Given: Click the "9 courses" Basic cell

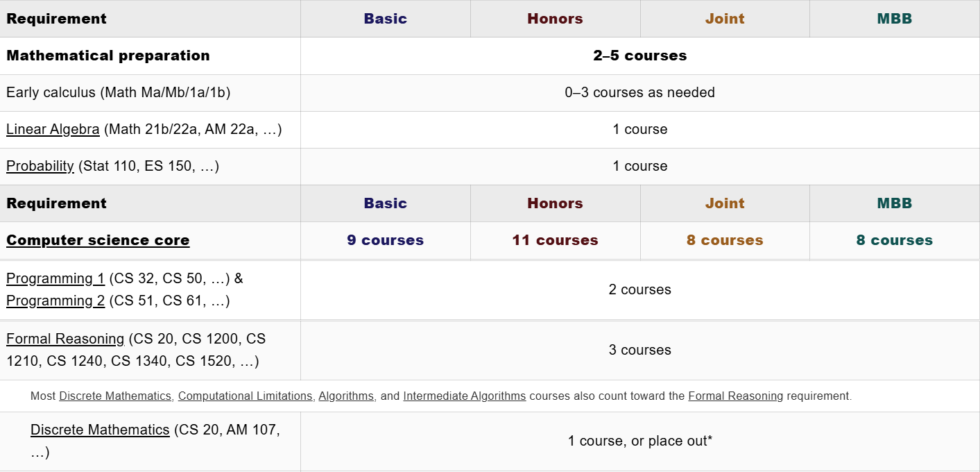Looking at the screenshot, I should pyautogui.click(x=385, y=241).
